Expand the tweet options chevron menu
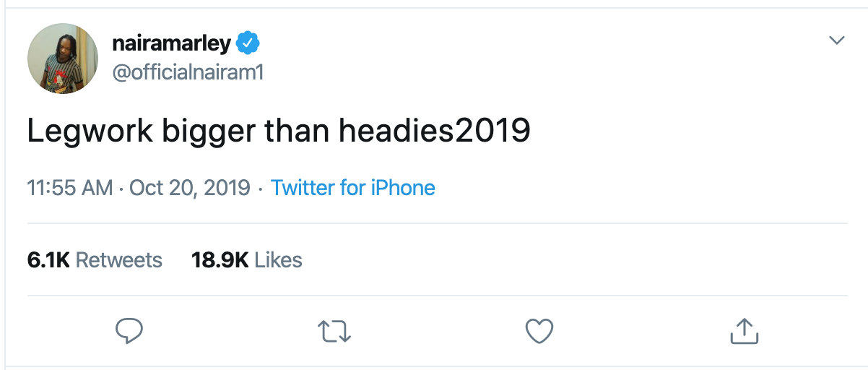The image size is (868, 370). pyautogui.click(x=836, y=40)
